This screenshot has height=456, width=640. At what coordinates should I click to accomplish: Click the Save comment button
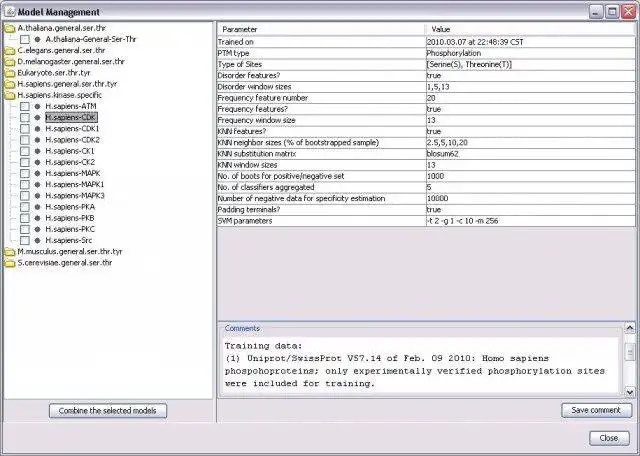click(596, 410)
